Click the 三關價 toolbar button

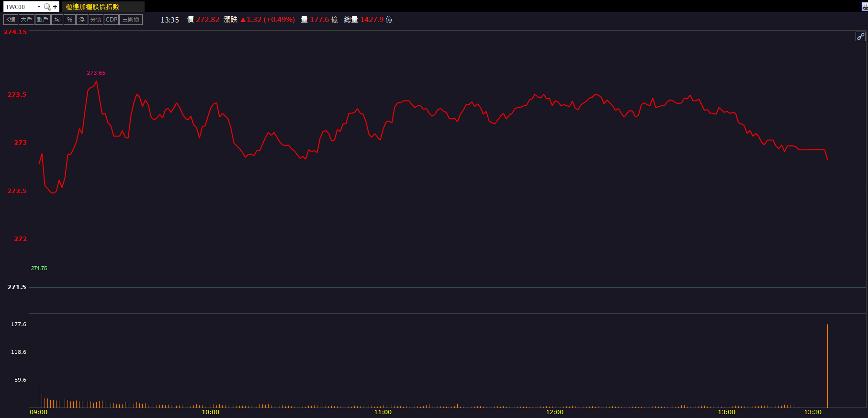click(x=131, y=20)
